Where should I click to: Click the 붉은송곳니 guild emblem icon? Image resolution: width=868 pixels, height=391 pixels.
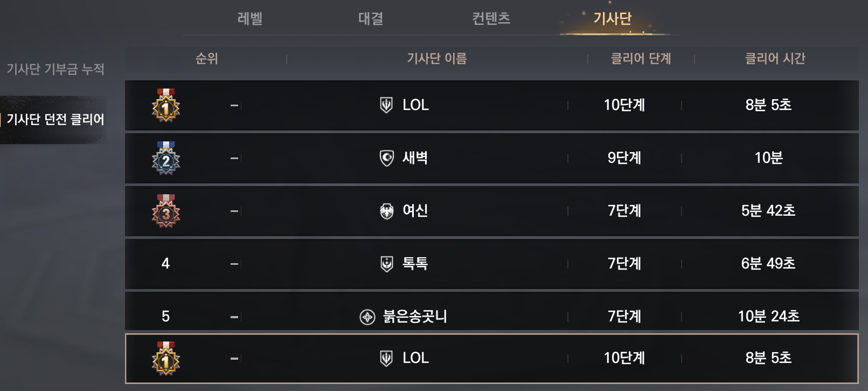tap(367, 317)
